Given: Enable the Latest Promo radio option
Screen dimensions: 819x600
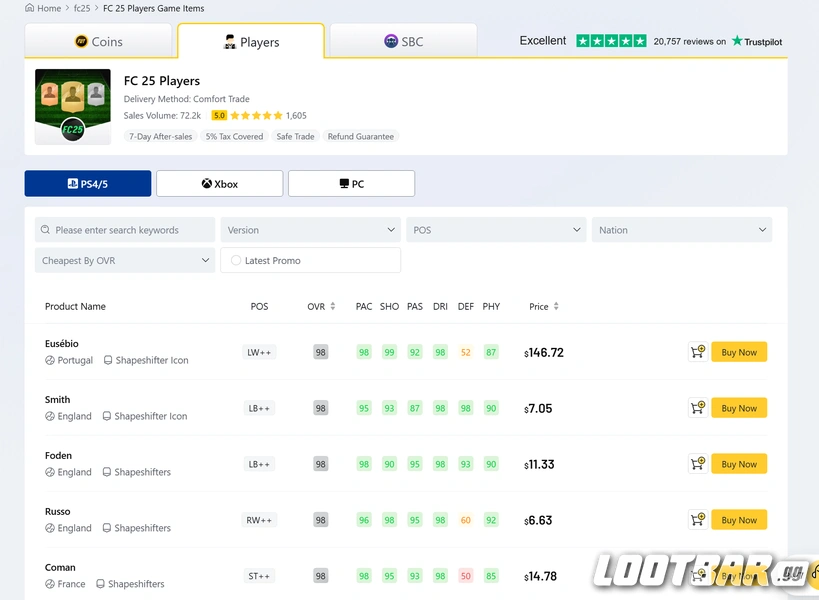Looking at the screenshot, I should 236,260.
